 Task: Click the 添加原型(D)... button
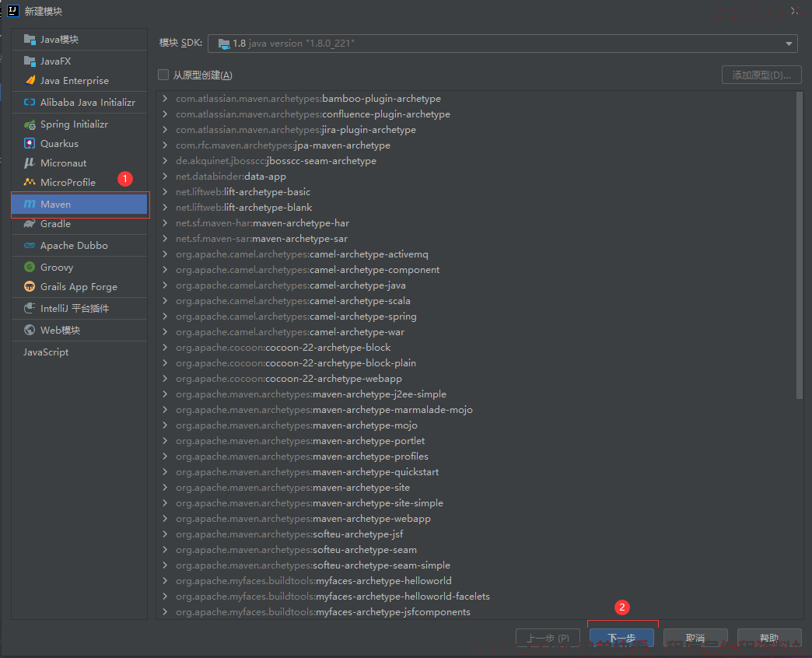pyautogui.click(x=761, y=75)
